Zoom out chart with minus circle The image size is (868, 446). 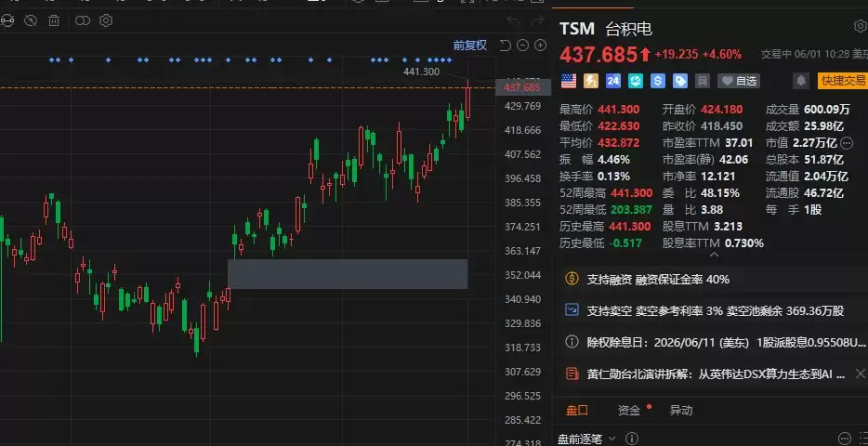tap(522, 46)
